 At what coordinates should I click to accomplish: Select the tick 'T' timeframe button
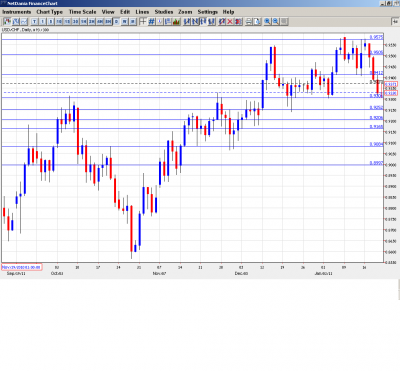point(34,22)
